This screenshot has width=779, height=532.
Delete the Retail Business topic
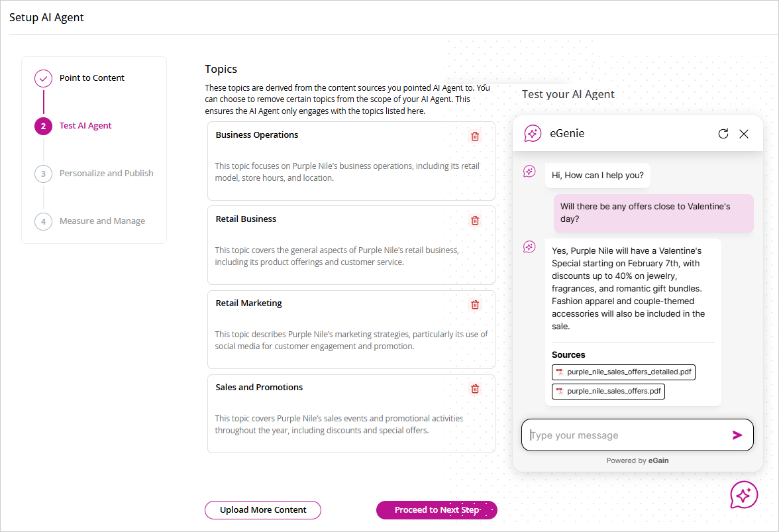(x=475, y=221)
